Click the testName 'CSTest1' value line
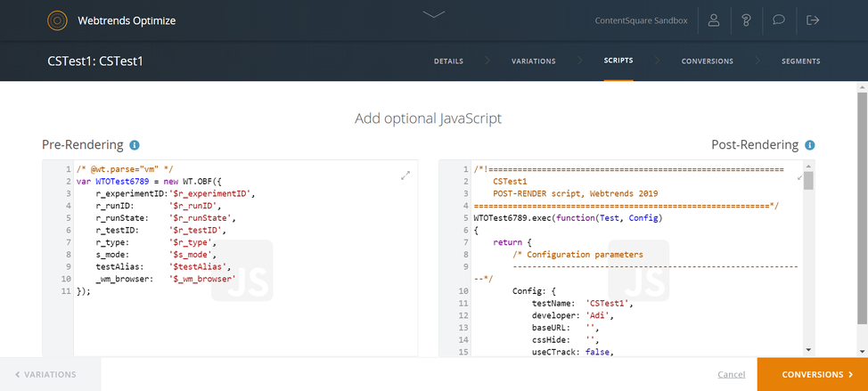This screenshot has height=391, width=868. tap(582, 303)
